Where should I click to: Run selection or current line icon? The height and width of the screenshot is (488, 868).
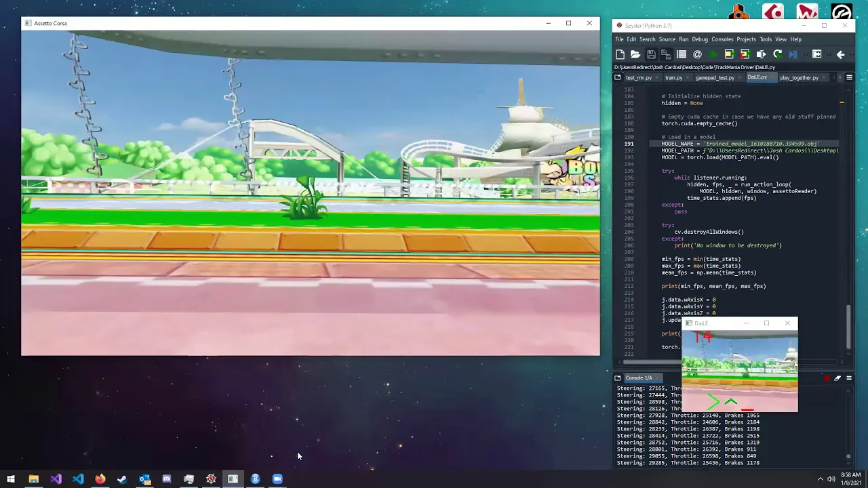(761, 54)
